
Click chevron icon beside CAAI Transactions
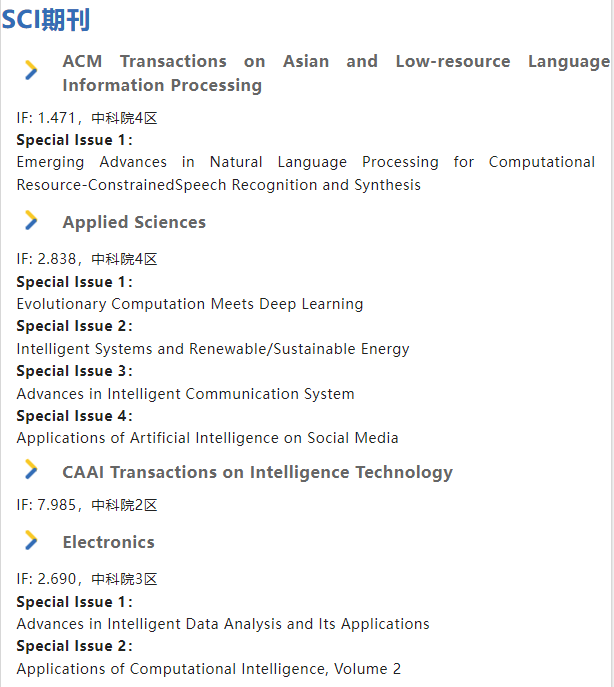31,469
